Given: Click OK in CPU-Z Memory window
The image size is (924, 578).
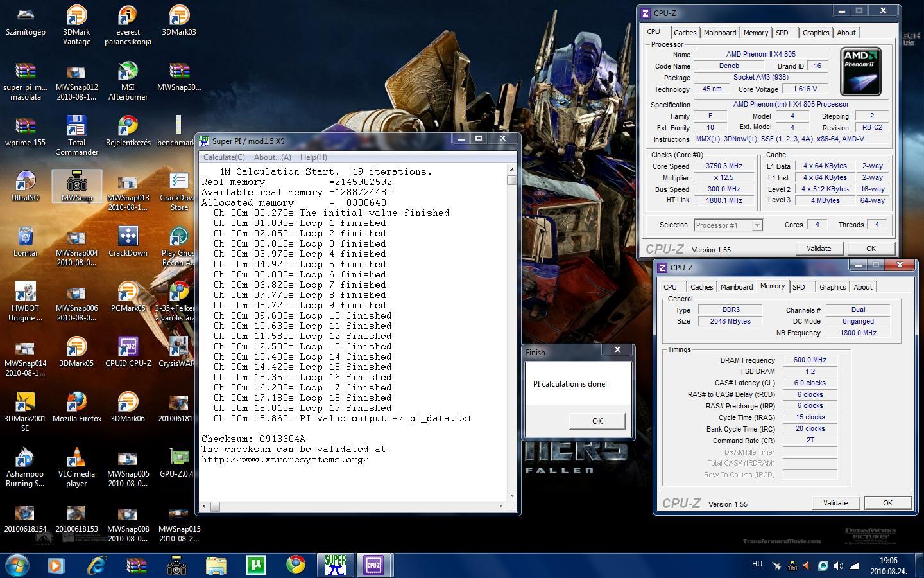Looking at the screenshot, I should coord(887,503).
